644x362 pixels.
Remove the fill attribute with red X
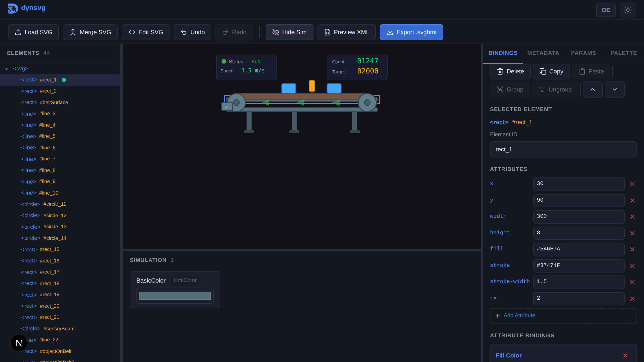[x=632, y=249]
